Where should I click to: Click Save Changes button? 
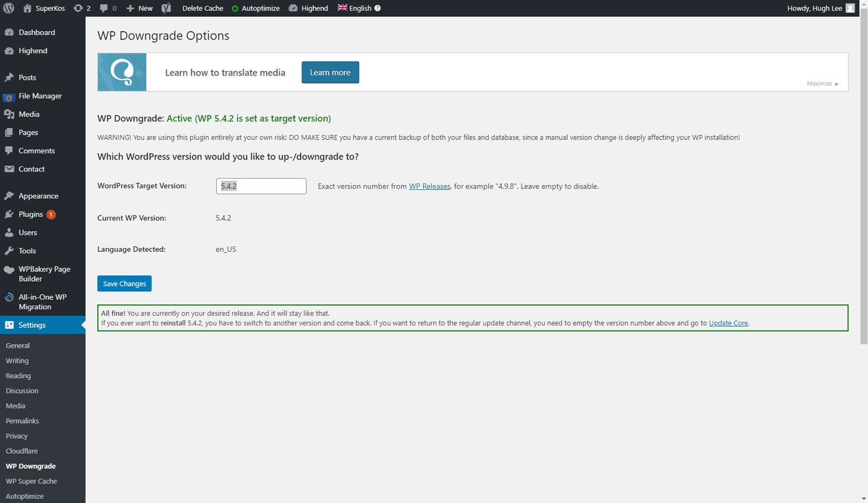[124, 284]
